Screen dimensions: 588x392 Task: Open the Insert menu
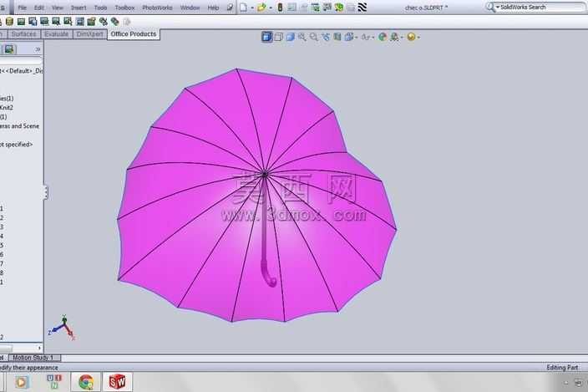click(x=79, y=8)
